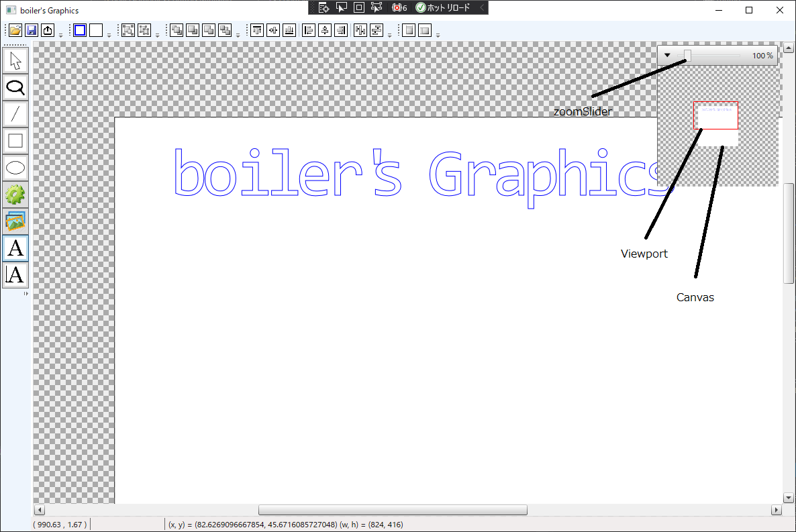Collapse the debug toolbar chevron
Image resolution: width=796 pixels, height=532 pixels.
[483, 7]
